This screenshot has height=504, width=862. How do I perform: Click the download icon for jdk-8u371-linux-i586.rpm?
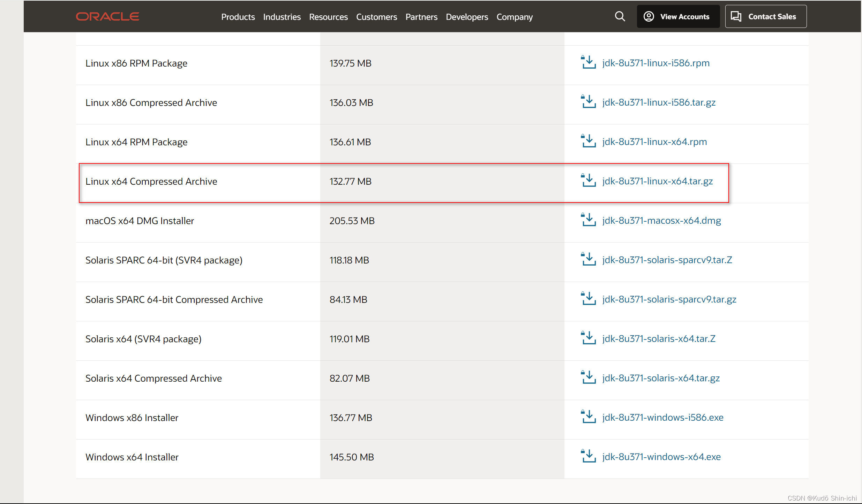pos(588,62)
